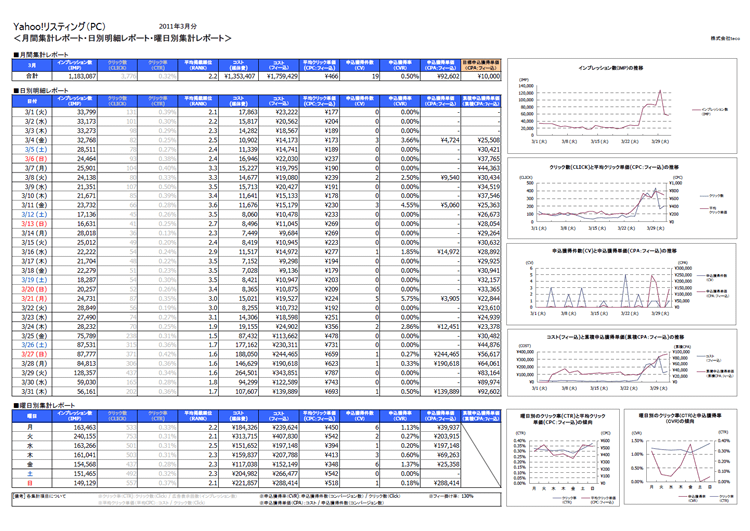Click the CPA cell ¥3,905
The width and height of the screenshot is (750, 531).
click(441, 299)
